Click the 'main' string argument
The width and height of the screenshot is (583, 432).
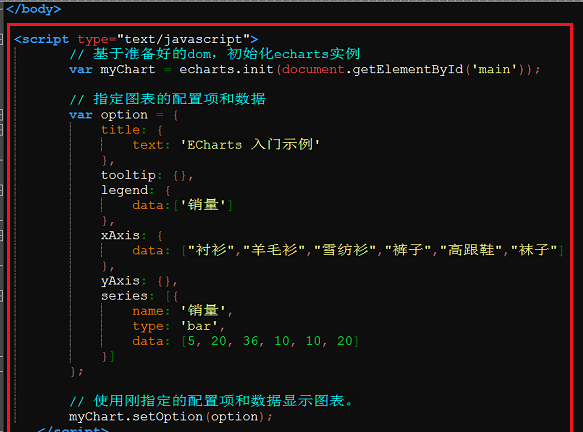(494, 69)
